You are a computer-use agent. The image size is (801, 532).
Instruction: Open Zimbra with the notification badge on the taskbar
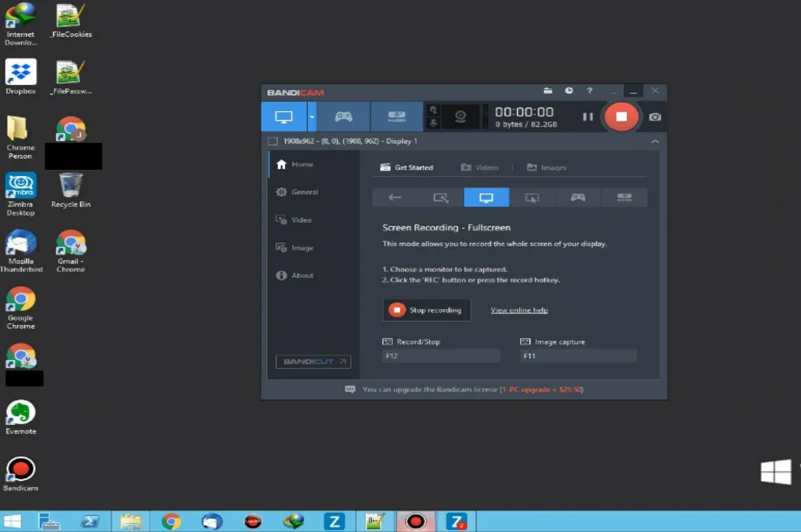pos(456,521)
